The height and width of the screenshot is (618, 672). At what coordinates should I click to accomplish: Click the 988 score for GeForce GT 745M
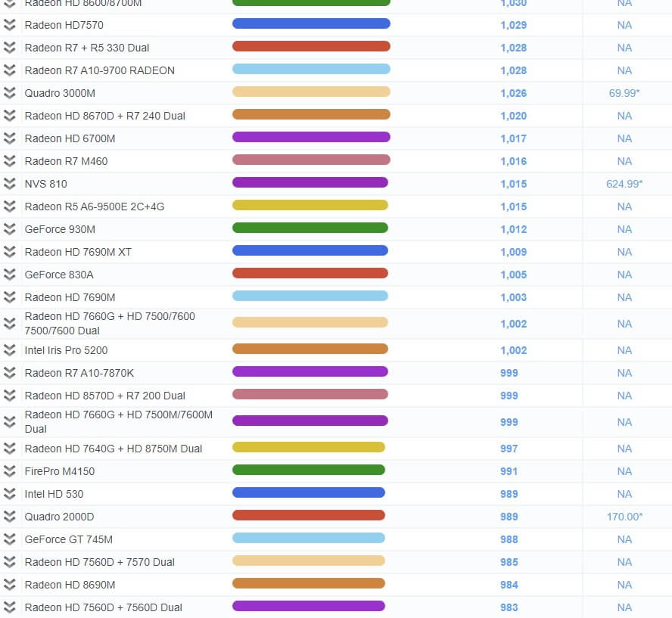(509, 539)
